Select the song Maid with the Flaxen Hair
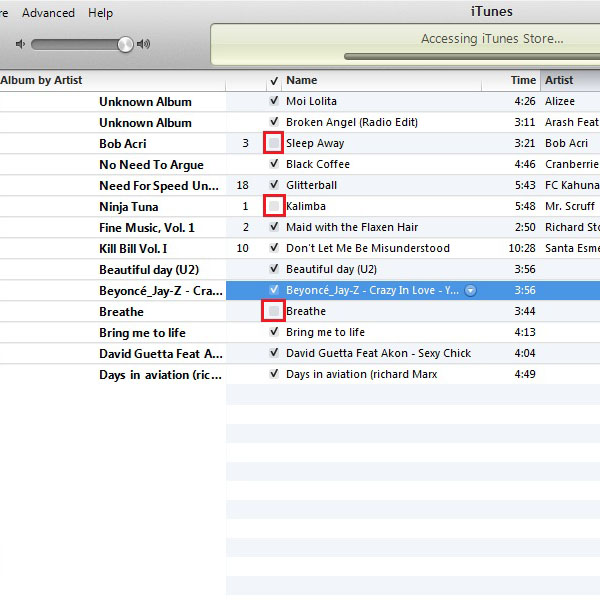Image resolution: width=600 pixels, height=600 pixels. click(x=352, y=227)
